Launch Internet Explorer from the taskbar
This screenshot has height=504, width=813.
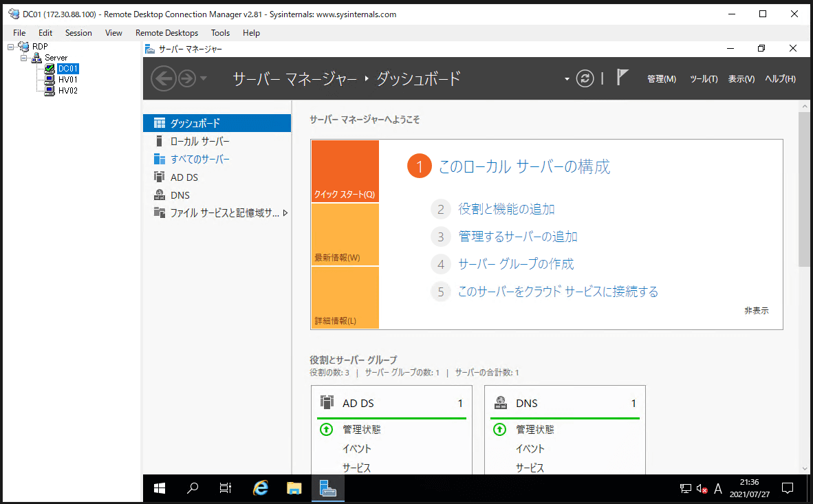click(260, 488)
